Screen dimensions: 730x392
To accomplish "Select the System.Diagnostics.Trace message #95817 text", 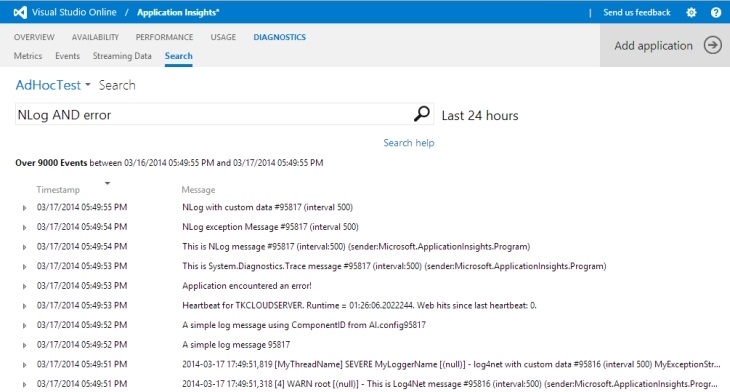I will coord(394,266).
